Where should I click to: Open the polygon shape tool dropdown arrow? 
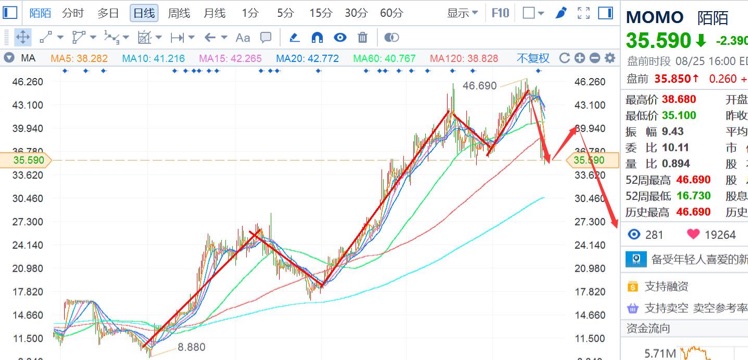coord(93,37)
